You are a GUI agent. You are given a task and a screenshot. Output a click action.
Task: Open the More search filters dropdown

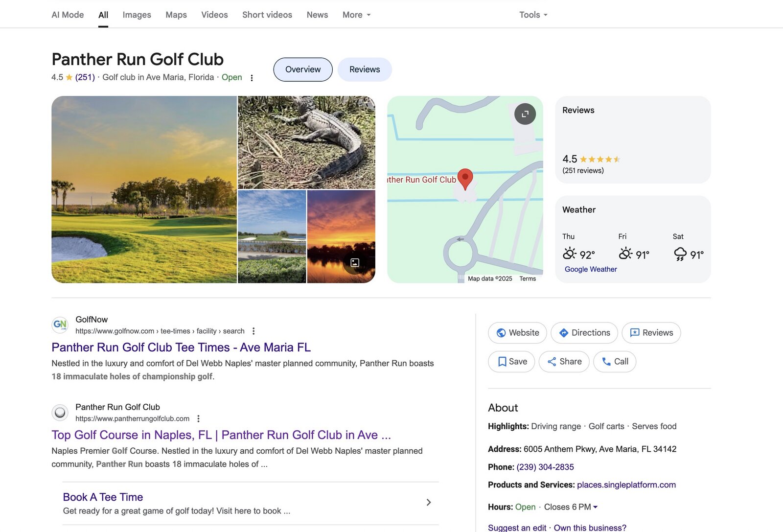click(x=356, y=15)
